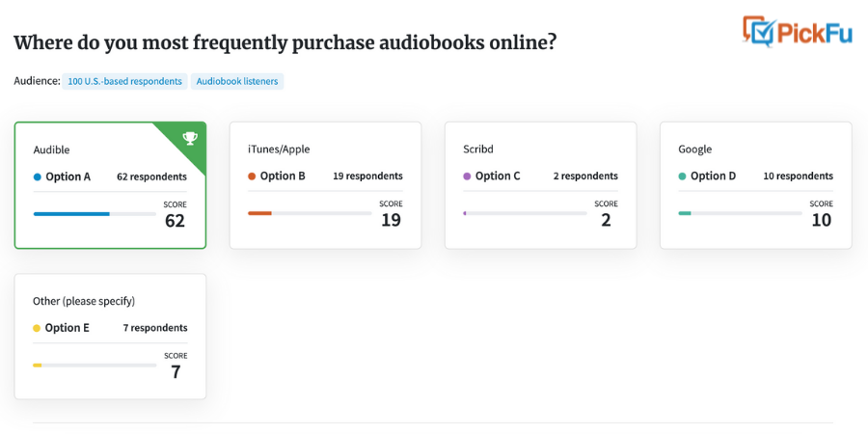
Task: Select the 100 U.S.-based respondents tag
Action: (x=124, y=81)
